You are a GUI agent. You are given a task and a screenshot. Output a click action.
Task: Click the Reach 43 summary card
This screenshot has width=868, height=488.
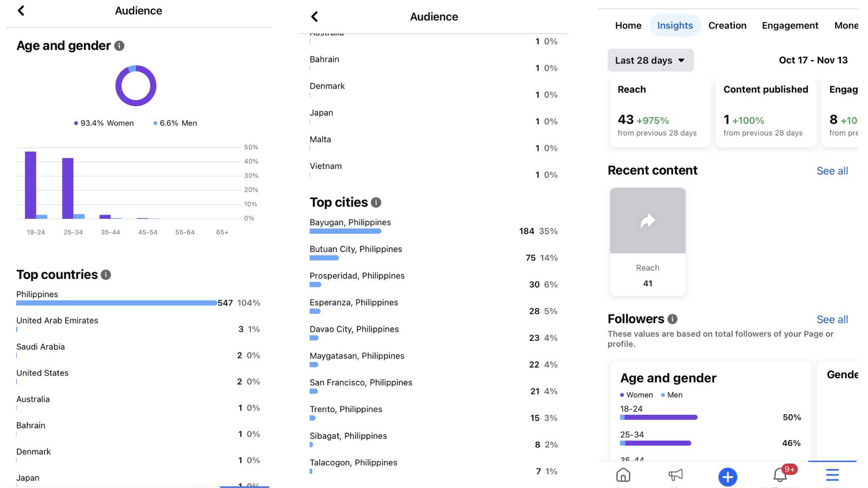[660, 113]
